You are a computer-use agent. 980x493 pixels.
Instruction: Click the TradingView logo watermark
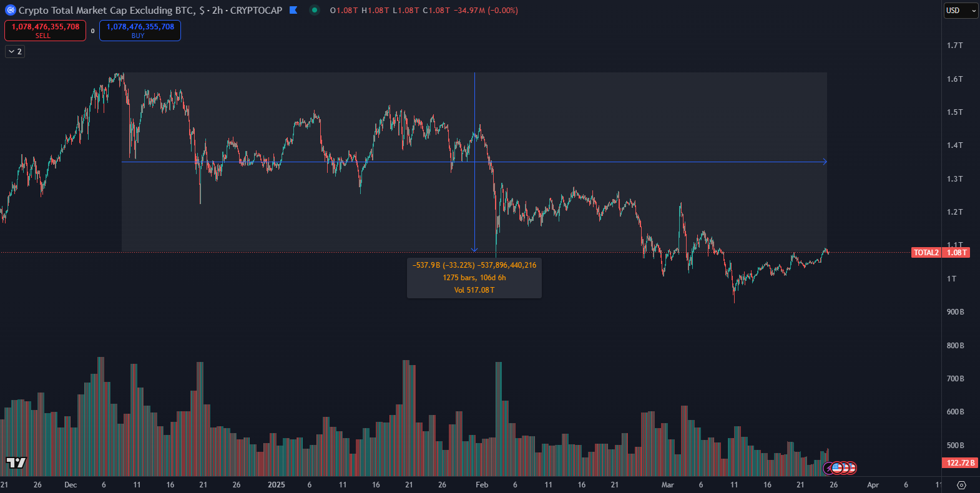[16, 462]
